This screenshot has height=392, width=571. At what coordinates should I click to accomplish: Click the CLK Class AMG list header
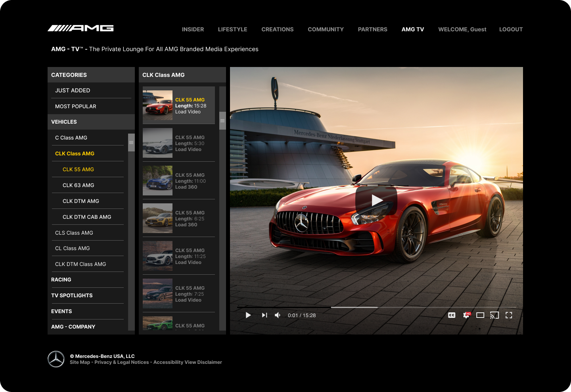point(182,75)
